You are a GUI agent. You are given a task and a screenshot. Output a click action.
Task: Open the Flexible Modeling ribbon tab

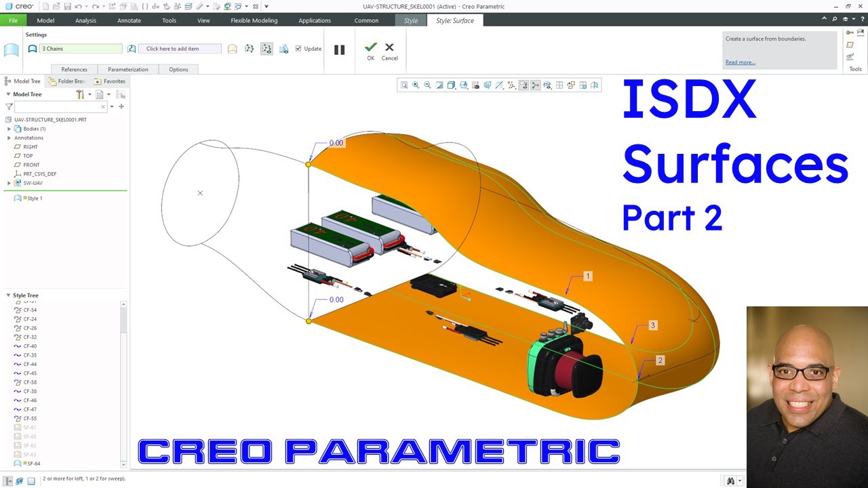[254, 20]
